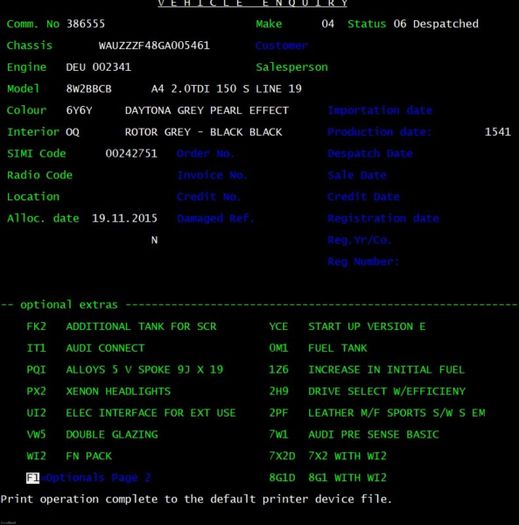Click the interior code OQ field

coord(72,132)
